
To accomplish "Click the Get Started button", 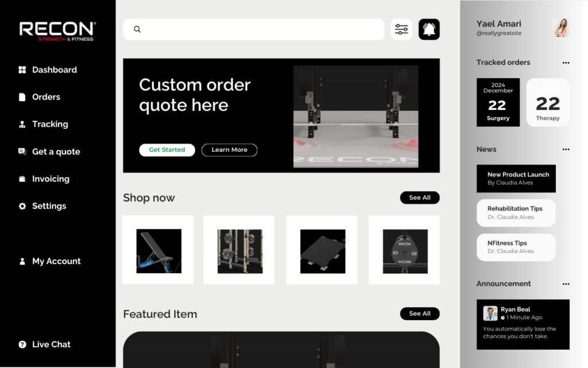I will (x=167, y=150).
